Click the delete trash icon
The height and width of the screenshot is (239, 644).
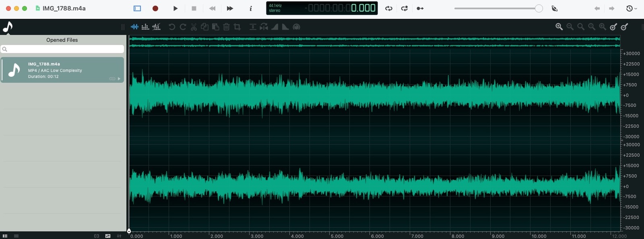(x=226, y=27)
